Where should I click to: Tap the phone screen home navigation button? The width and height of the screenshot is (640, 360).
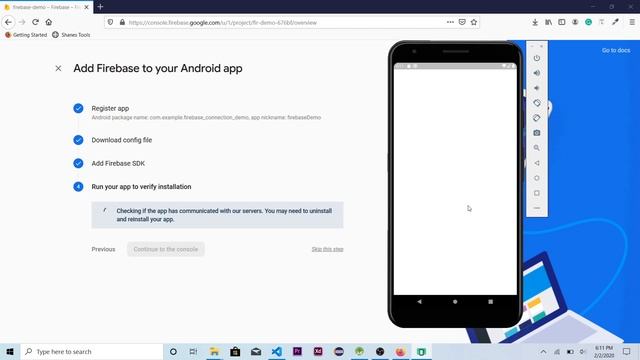click(455, 302)
